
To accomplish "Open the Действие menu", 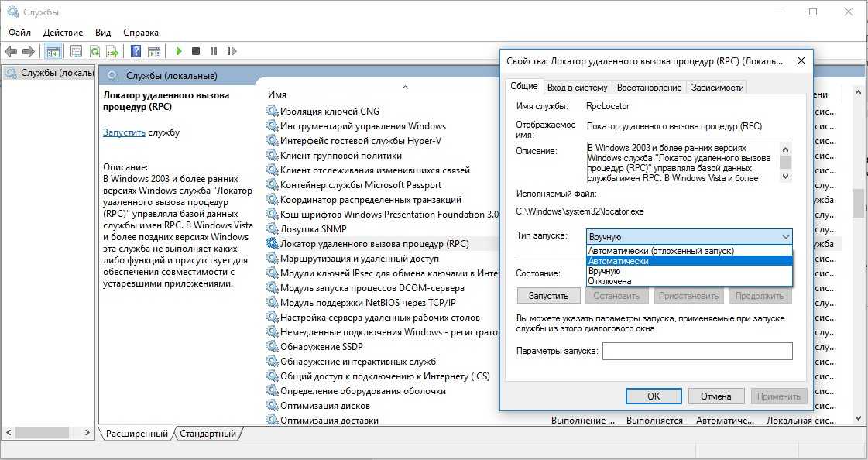I will [63, 33].
